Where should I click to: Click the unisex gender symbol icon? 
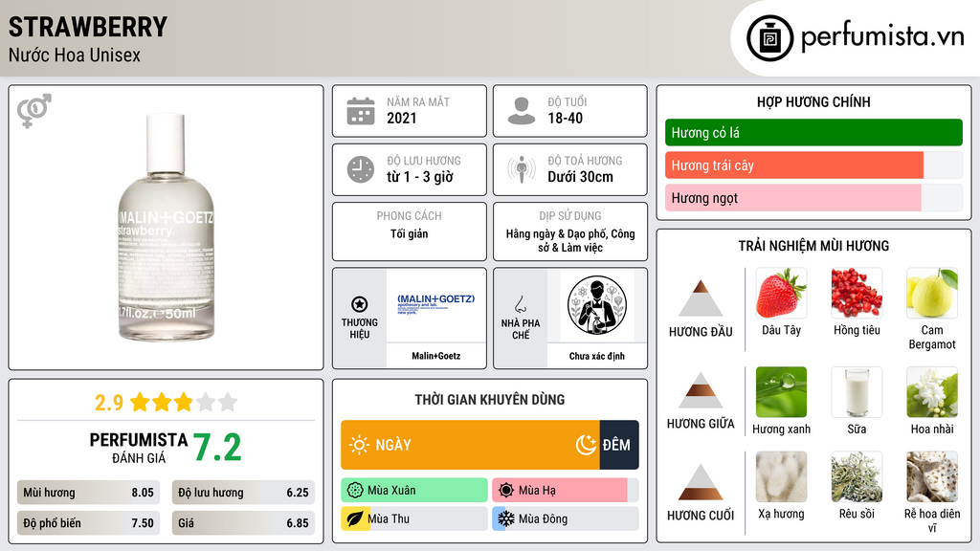pos(34,111)
